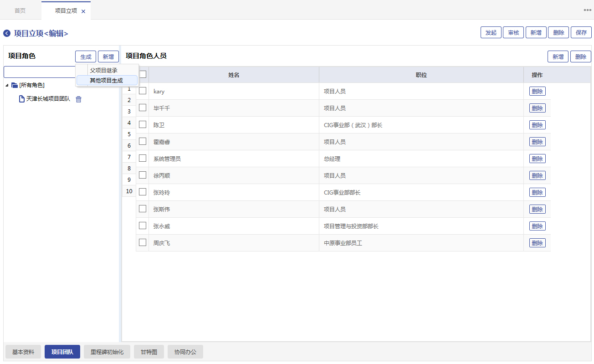This screenshot has height=364, width=594.
Task: Choose 其他项目生成 from the dropdown
Action: pyautogui.click(x=106, y=81)
